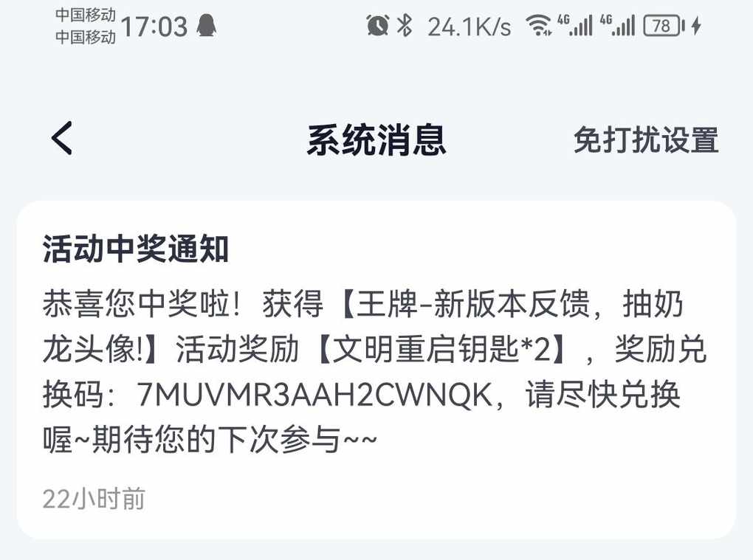Tap the back arrow icon
Screen dimensions: 753x560
[62, 138]
